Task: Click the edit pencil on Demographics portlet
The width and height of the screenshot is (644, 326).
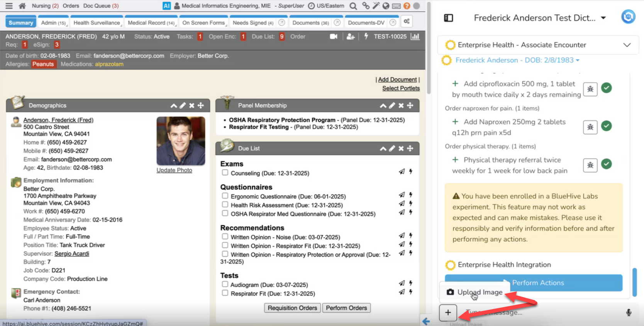Action: (183, 105)
